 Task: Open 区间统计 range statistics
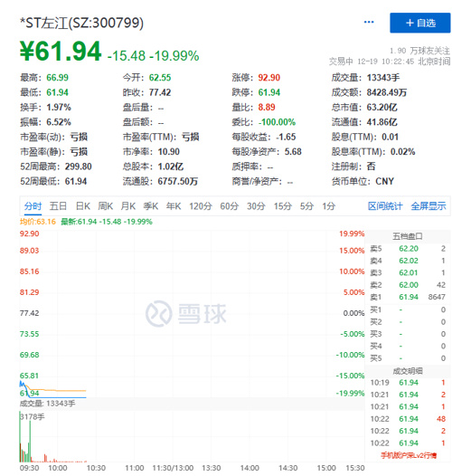coord(385,206)
